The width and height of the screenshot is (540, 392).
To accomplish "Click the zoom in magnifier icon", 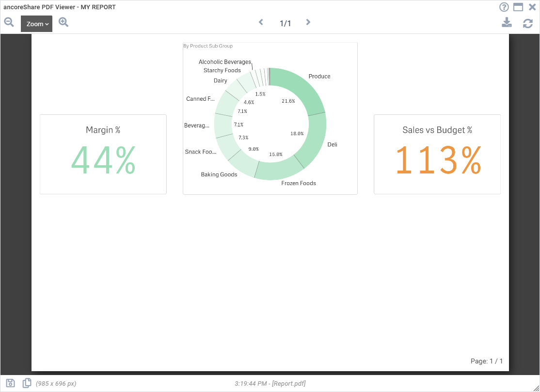I will tap(64, 22).
